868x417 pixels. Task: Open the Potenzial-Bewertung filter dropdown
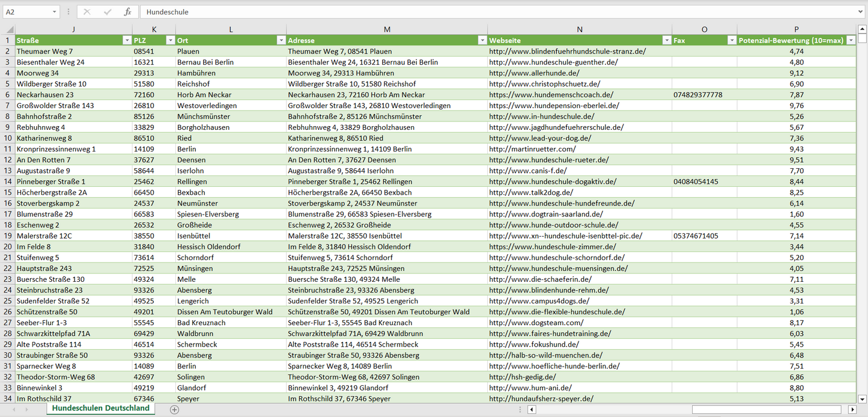point(851,40)
